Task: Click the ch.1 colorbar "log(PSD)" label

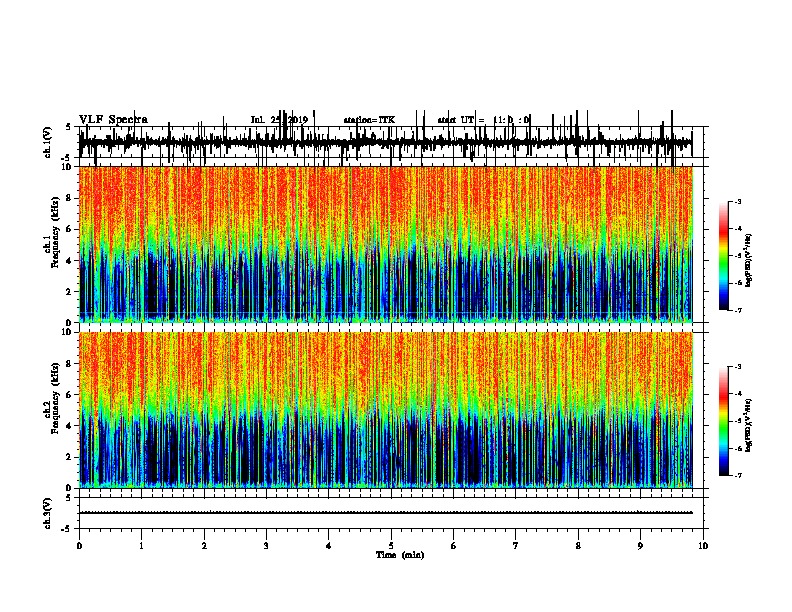Action: click(x=748, y=260)
